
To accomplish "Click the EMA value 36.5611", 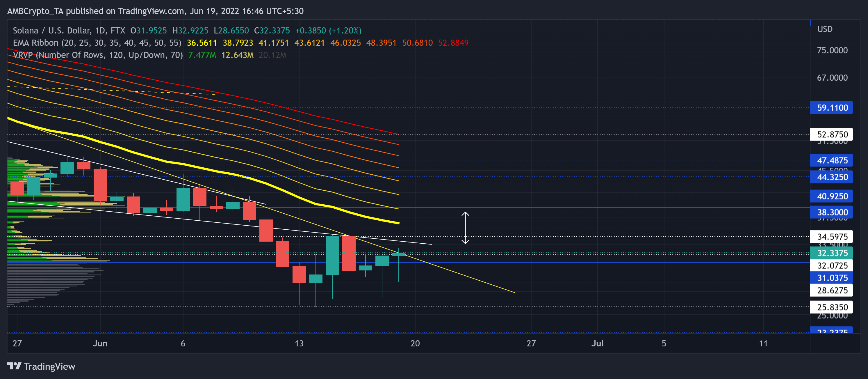I will [202, 43].
